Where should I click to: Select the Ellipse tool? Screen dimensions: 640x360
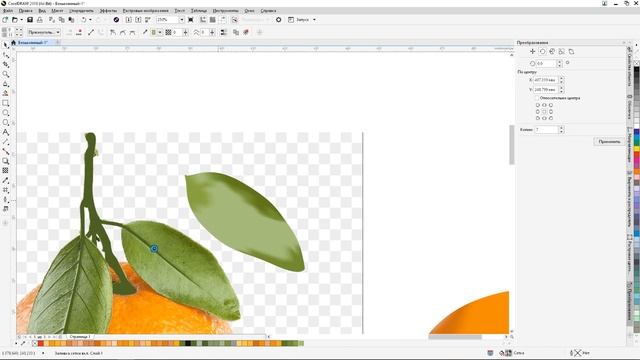click(5, 113)
